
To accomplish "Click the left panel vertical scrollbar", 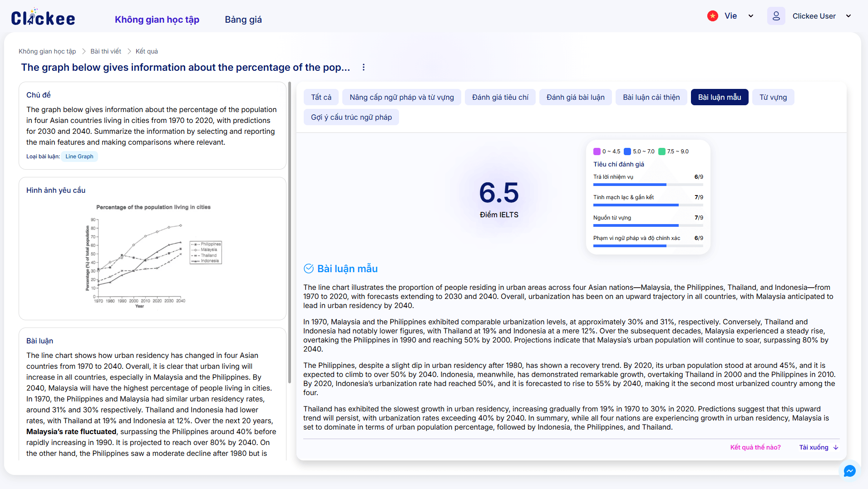I will [290, 232].
